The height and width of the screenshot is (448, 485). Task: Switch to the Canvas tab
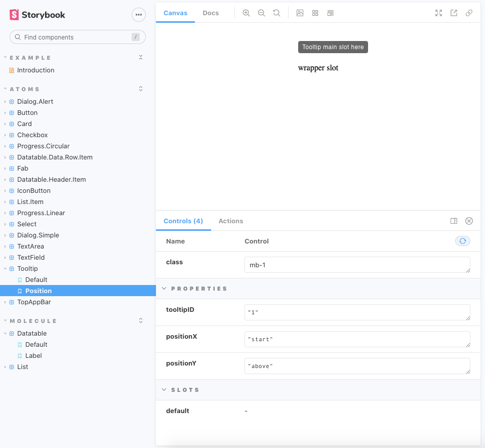pos(175,13)
